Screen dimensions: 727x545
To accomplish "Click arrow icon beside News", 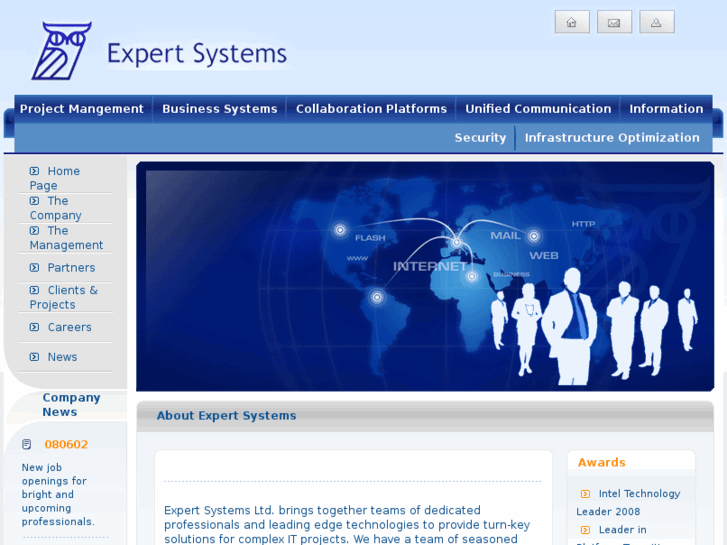I will [x=34, y=357].
